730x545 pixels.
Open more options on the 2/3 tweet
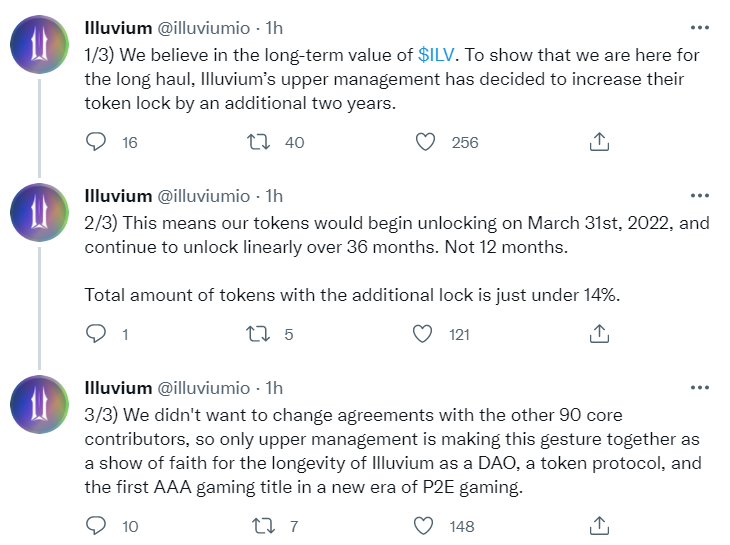click(x=702, y=193)
